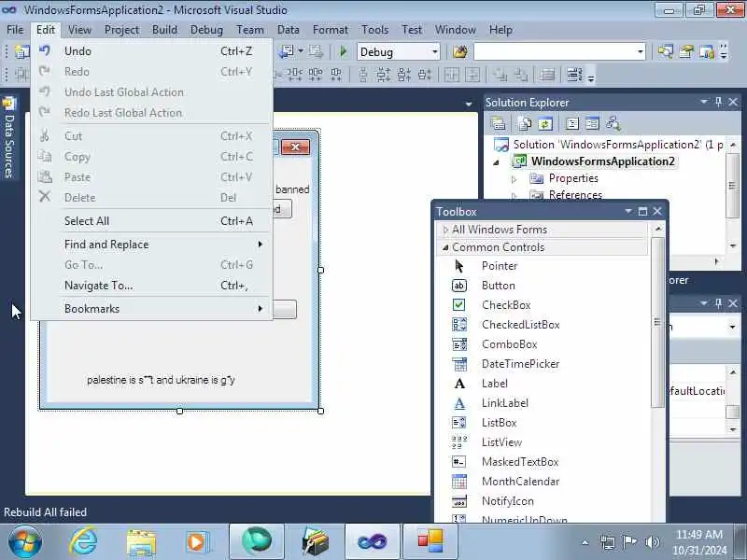
Task: Click the Remove Vertical Spacing layout icon
Action: (425, 75)
